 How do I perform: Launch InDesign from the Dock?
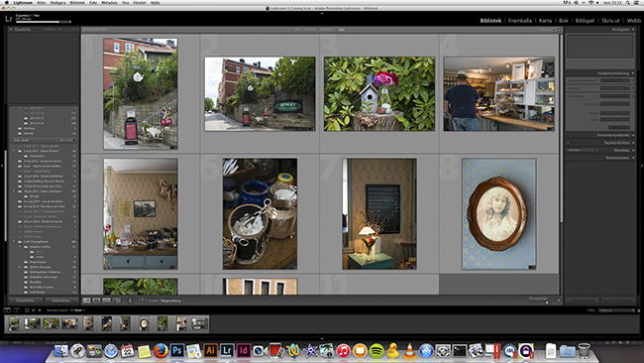(x=244, y=351)
